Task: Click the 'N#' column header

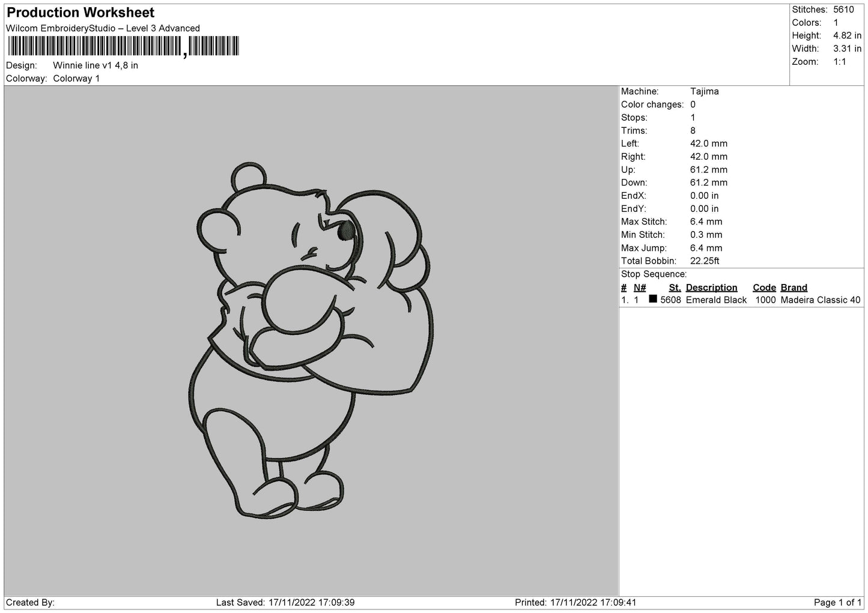Action: point(640,288)
